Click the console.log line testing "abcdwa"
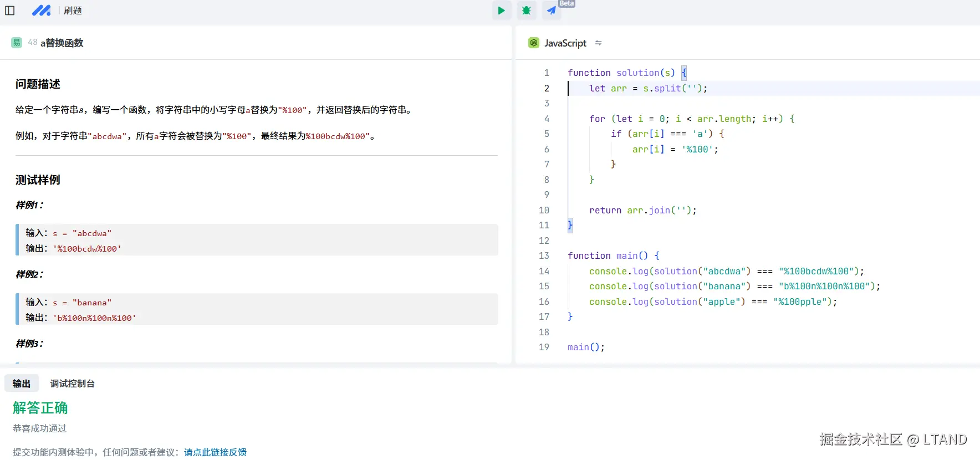 coord(727,271)
